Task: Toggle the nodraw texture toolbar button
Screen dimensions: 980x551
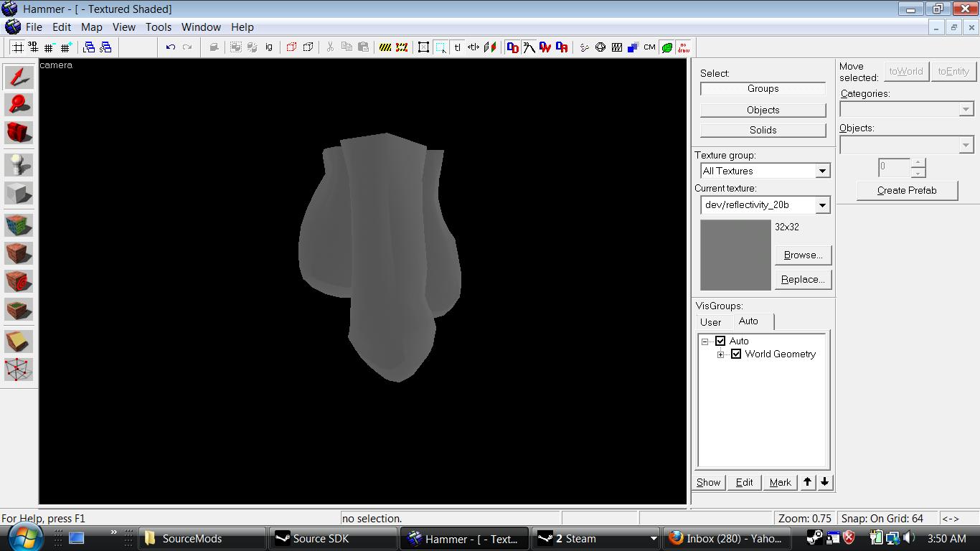Action: (x=684, y=47)
